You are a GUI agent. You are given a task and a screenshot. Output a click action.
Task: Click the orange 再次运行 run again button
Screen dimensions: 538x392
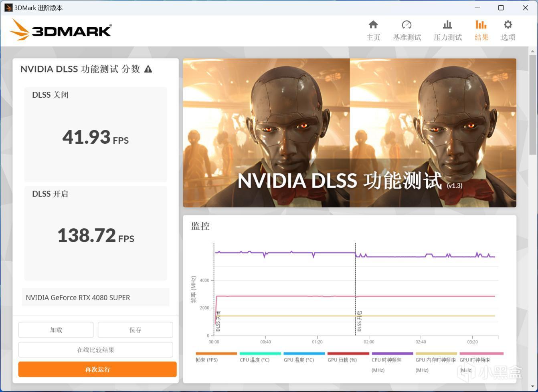coord(97,369)
